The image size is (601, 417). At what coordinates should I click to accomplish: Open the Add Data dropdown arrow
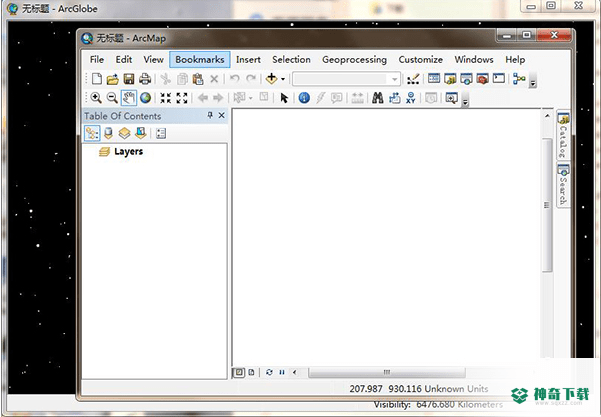(283, 79)
